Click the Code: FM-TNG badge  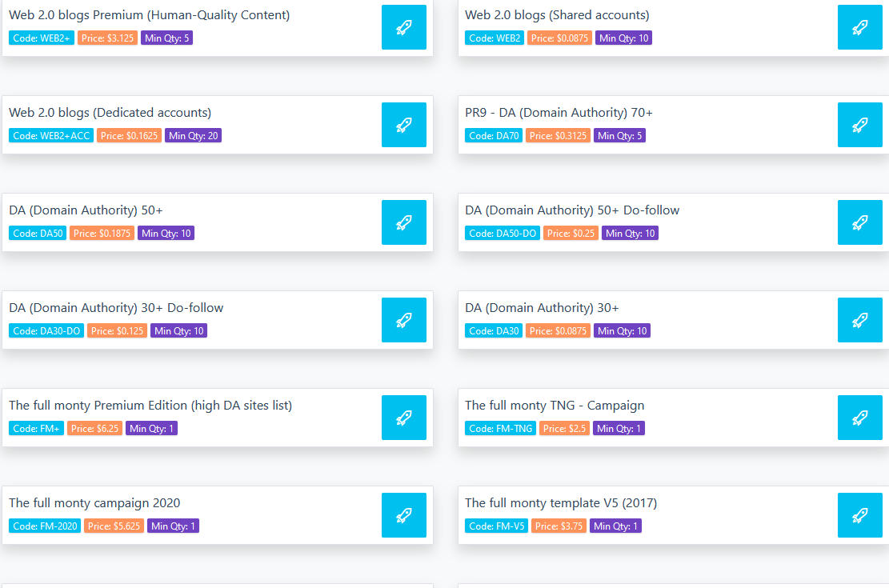501,428
